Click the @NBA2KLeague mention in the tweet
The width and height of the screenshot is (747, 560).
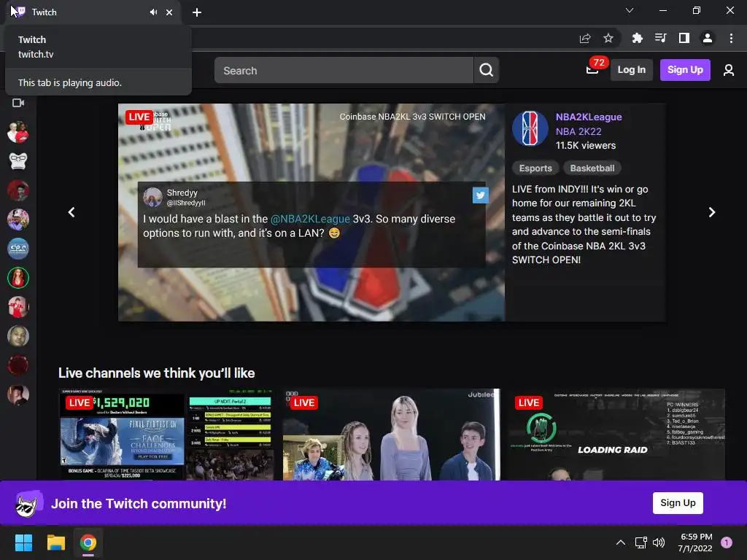(310, 219)
